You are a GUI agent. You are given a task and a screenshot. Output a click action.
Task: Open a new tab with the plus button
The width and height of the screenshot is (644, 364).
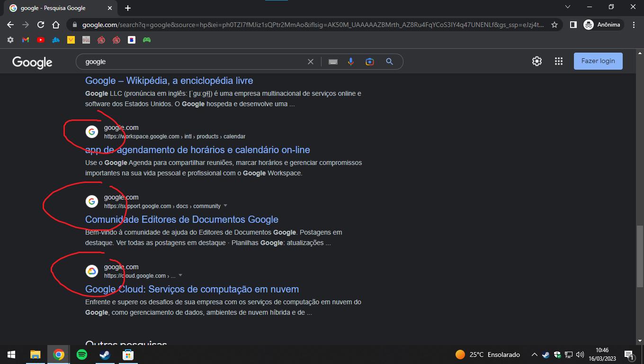[128, 8]
